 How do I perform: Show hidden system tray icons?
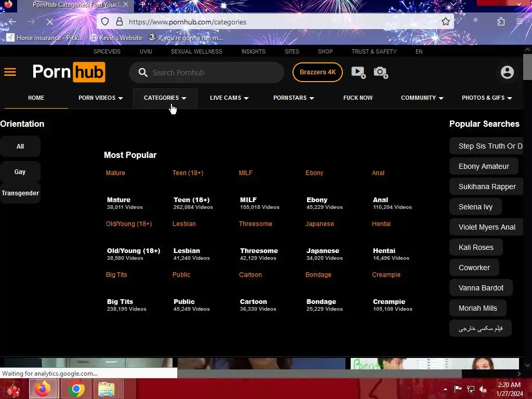(x=445, y=389)
